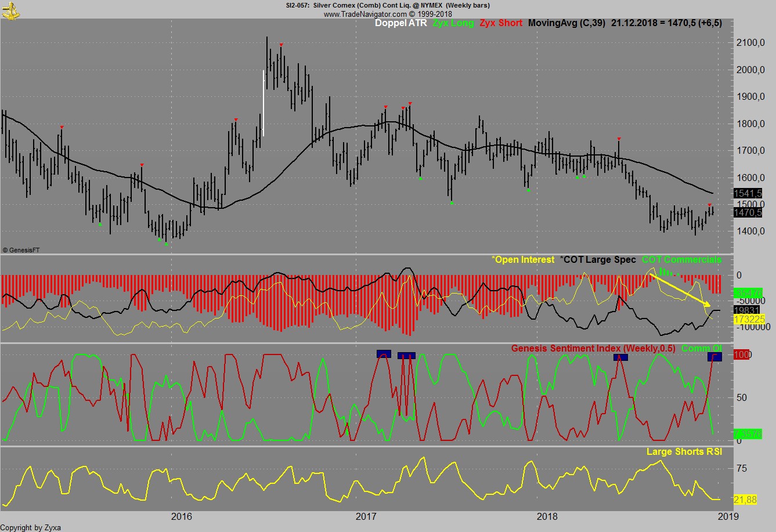Open the Large Shorts RSI label
Image resolution: width=776 pixels, height=532 pixels.
click(684, 451)
